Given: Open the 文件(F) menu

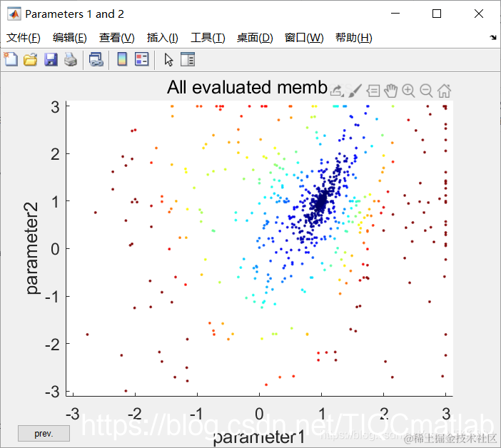Looking at the screenshot, I should [24, 38].
